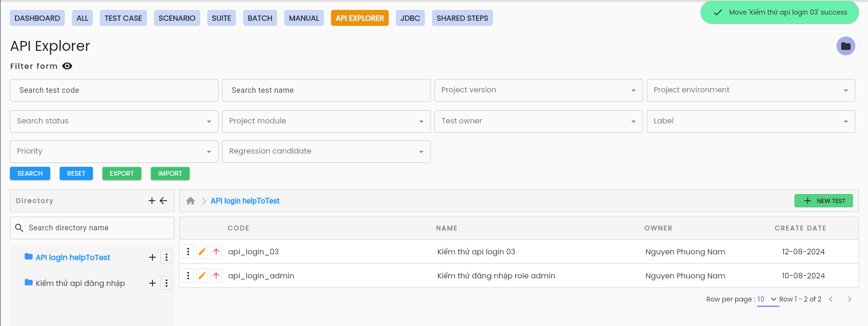This screenshot has height=326, width=868.
Task: Open more options for API login helpToTest folder
Action: pyautogui.click(x=167, y=257)
